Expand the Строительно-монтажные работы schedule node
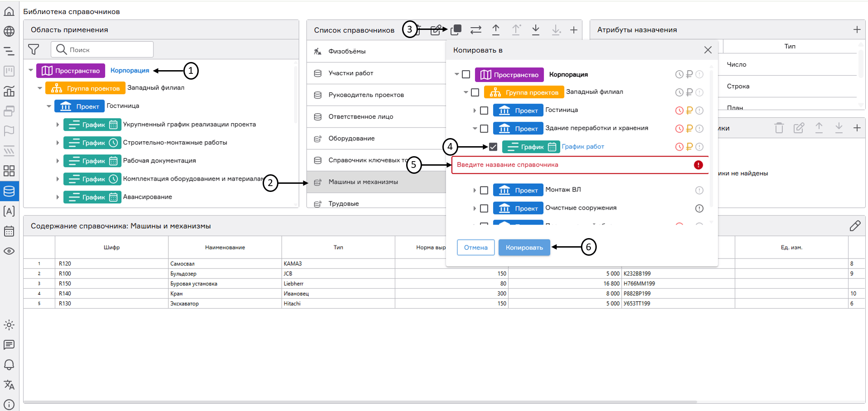Screen dimensions: 868x411 coord(58,143)
